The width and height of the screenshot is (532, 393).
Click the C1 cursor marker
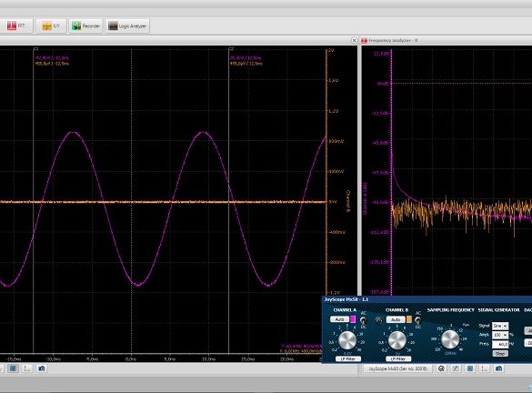[x=35, y=49]
